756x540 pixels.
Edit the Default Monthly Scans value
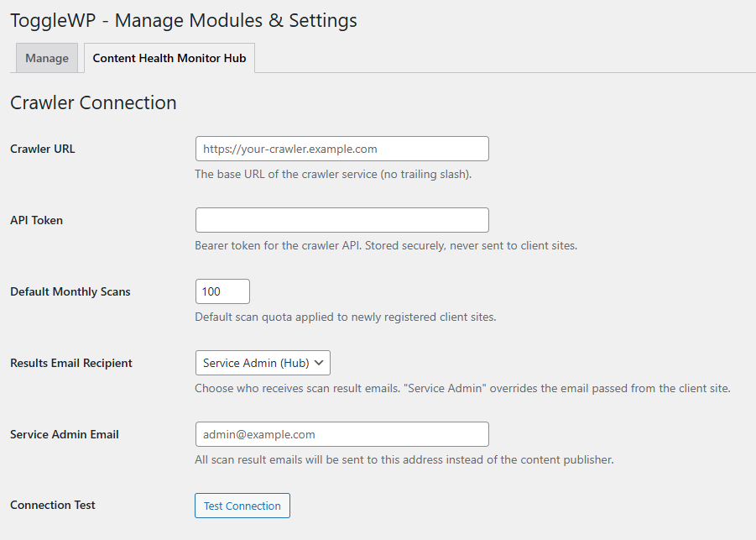(222, 291)
